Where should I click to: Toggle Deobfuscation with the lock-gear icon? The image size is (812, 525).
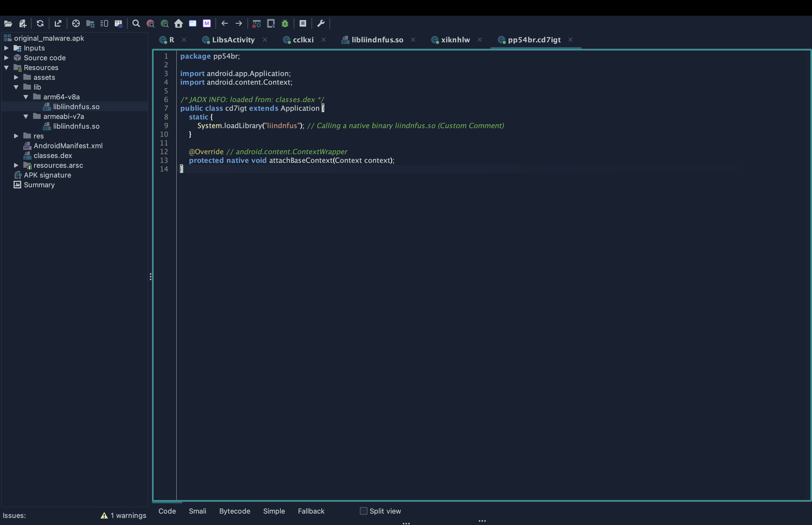256,24
